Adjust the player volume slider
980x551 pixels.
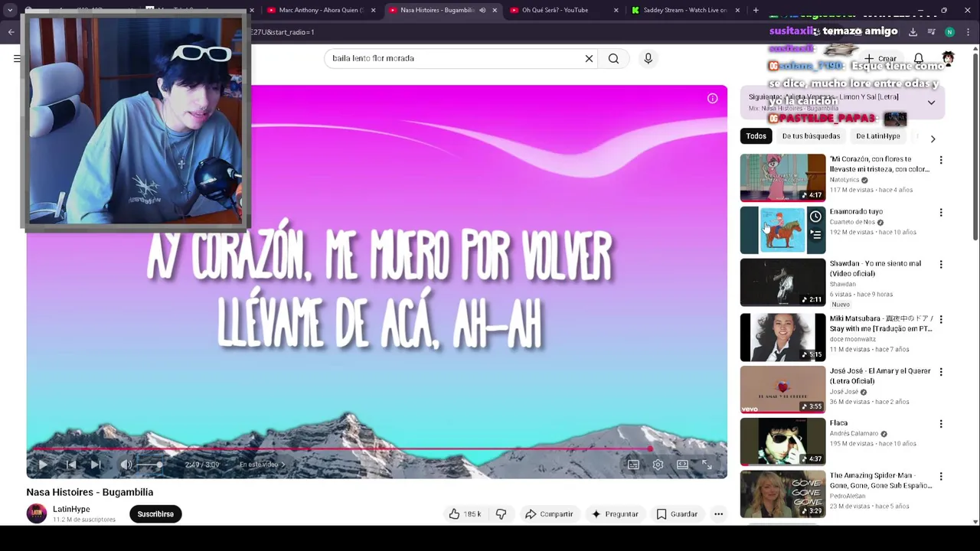tap(151, 465)
